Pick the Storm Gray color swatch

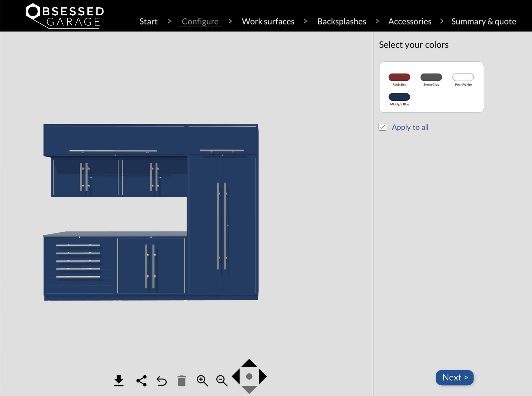pos(431,77)
